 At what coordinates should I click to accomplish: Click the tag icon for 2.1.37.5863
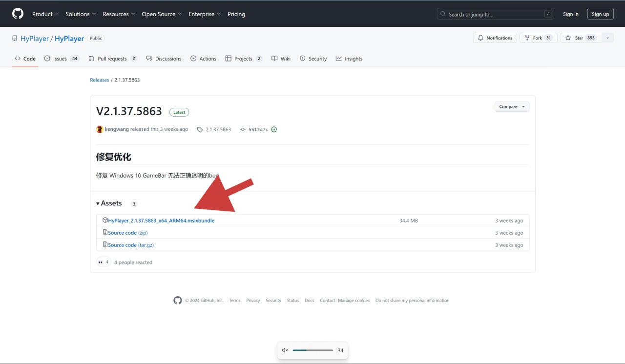(x=200, y=130)
